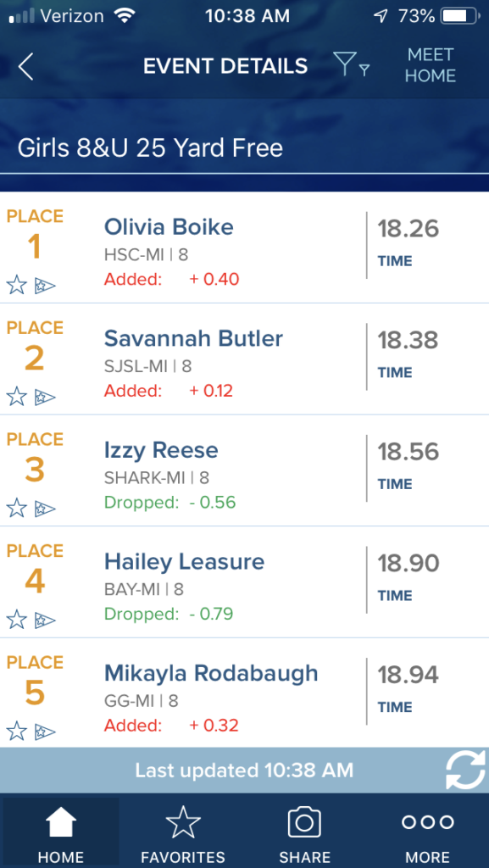Tap team flag icon for Hailey Leasure
Viewport: 489px width, 868px height.
(x=45, y=620)
